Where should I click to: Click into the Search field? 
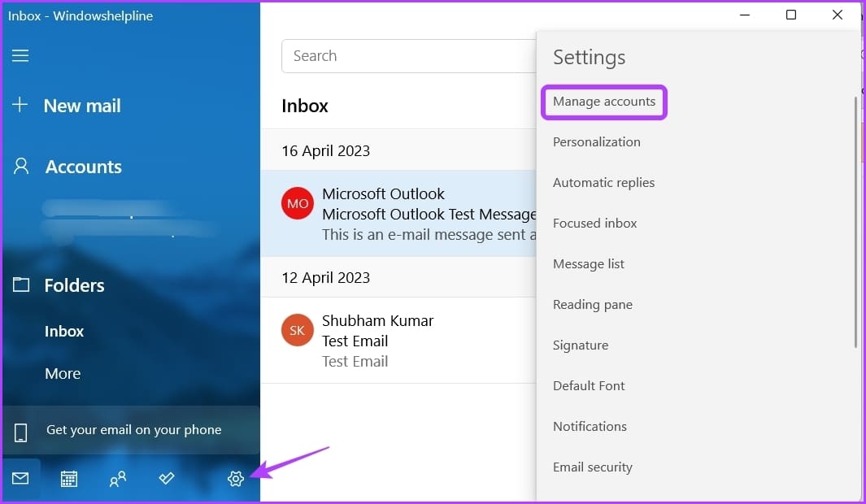[x=409, y=56]
